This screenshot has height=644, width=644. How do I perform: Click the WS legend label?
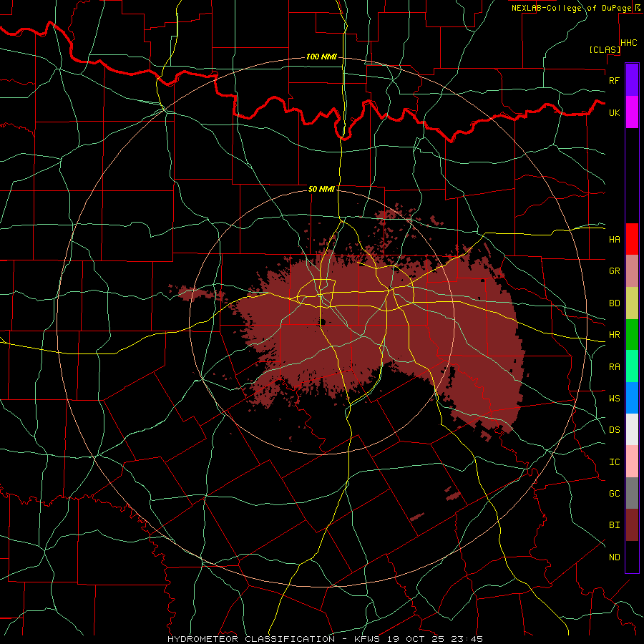tap(614, 398)
